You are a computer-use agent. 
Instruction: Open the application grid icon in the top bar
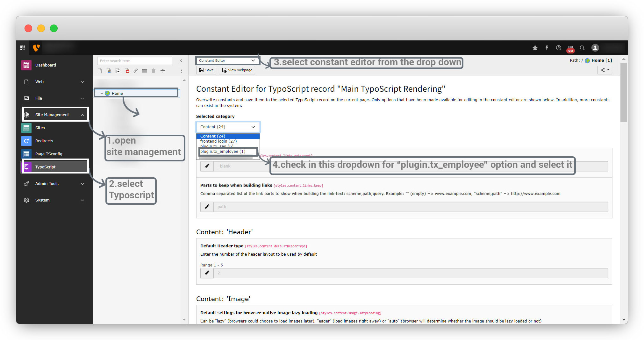click(x=23, y=48)
